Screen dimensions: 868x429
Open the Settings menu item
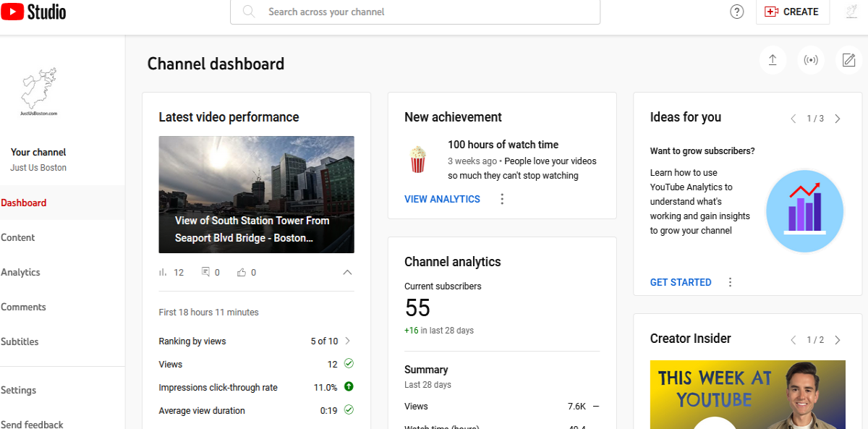(62, 390)
